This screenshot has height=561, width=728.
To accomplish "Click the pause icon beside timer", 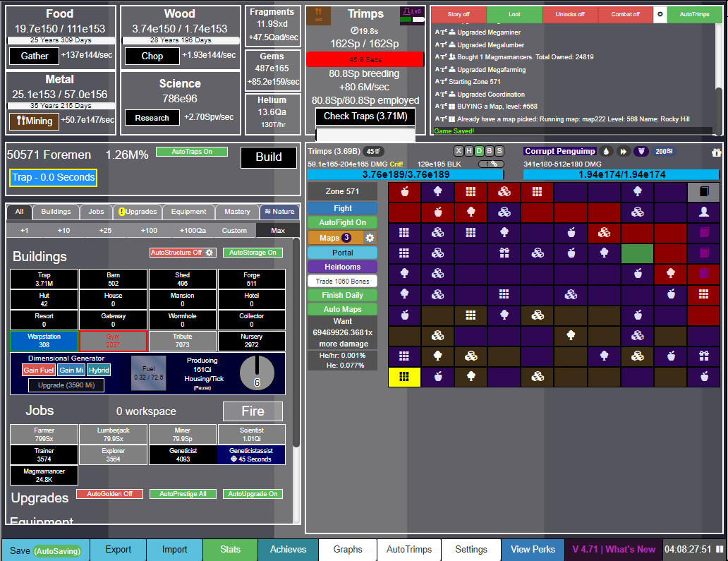I will point(720,550).
